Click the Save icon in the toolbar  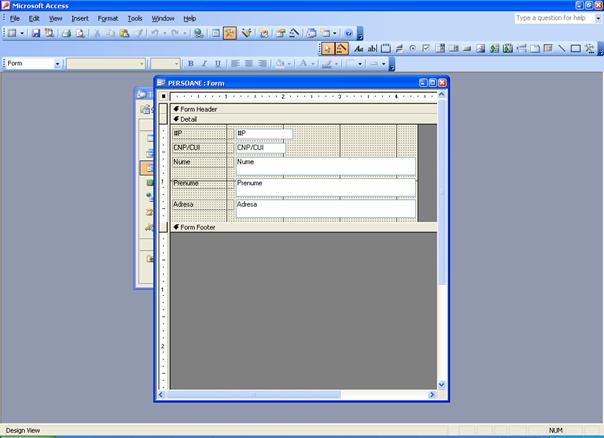pos(36,33)
